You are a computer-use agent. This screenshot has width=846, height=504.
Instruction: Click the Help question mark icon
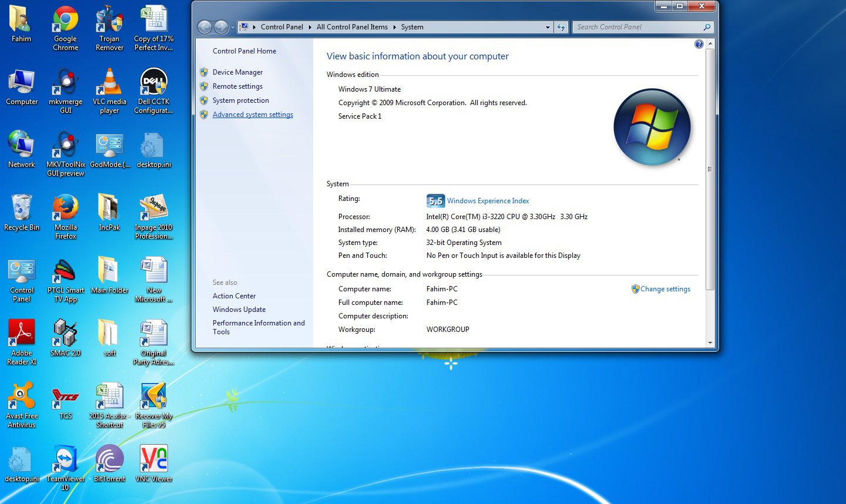click(x=699, y=43)
